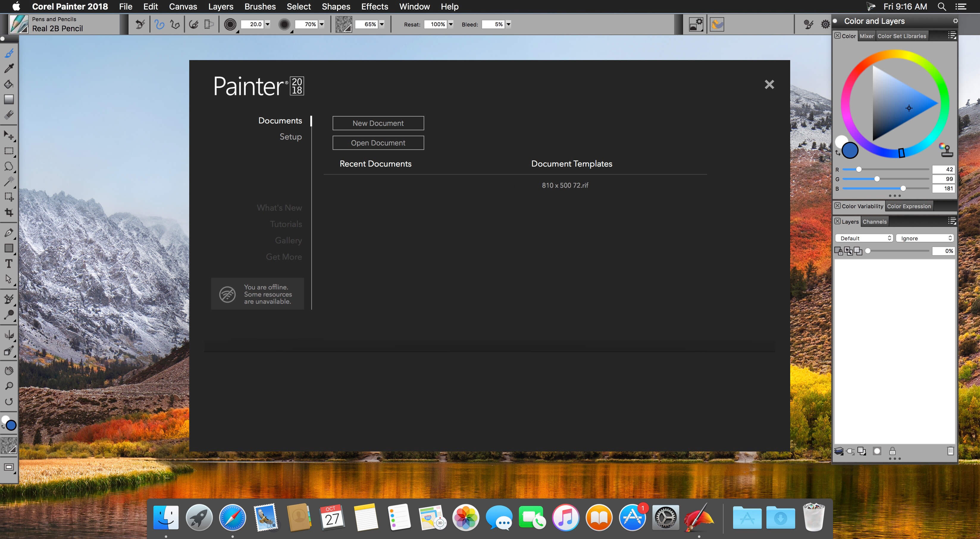Close the Color panel tab checkbox
The width and height of the screenshot is (980, 539).
[x=837, y=36]
